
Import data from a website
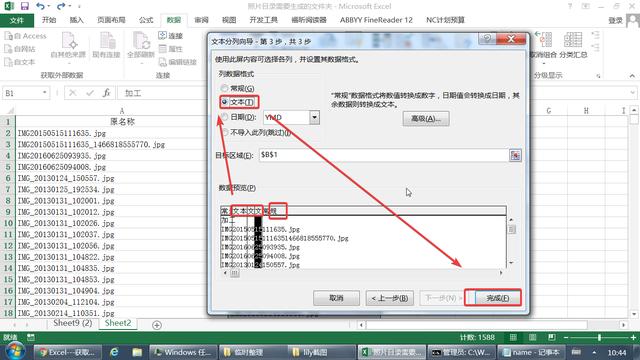pos(20,49)
